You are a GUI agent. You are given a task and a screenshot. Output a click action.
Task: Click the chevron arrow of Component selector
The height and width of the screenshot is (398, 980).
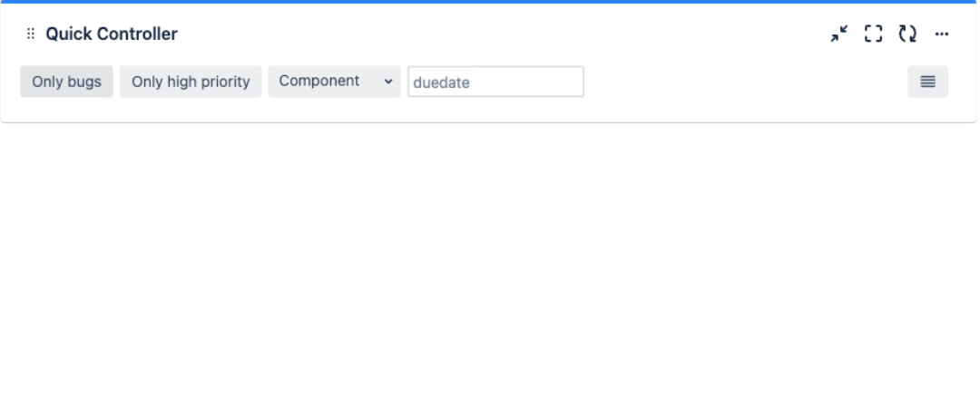(388, 82)
